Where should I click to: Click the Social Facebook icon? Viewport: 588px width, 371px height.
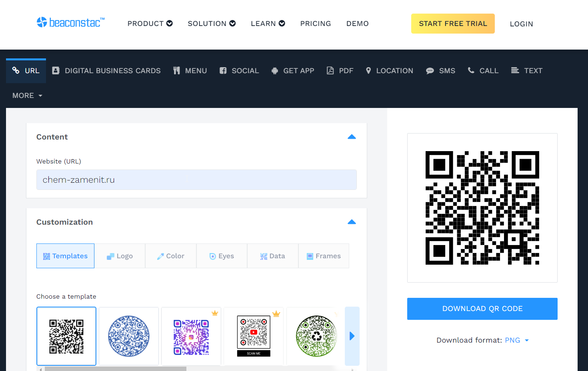click(x=223, y=71)
